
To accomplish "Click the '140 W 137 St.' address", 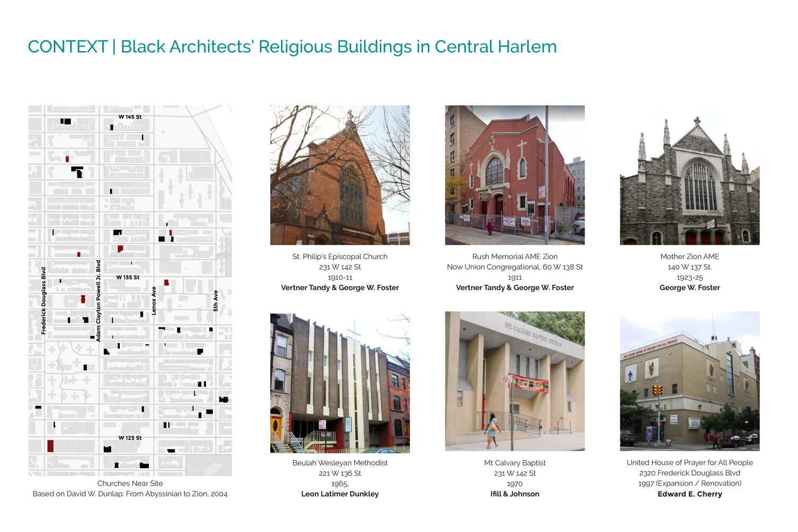I will tap(689, 267).
